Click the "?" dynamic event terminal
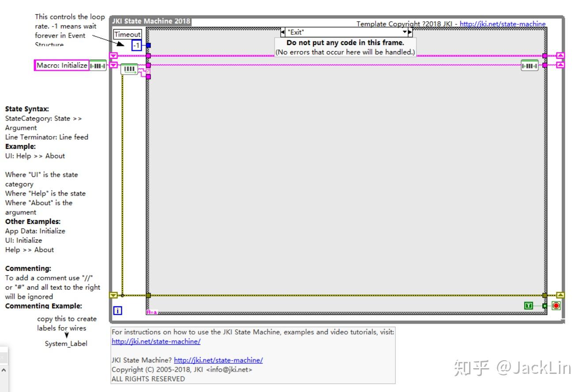 pyautogui.click(x=148, y=71)
